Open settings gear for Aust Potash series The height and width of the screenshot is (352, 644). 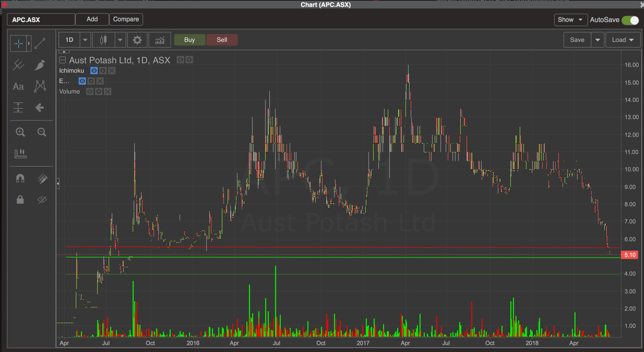click(x=189, y=60)
